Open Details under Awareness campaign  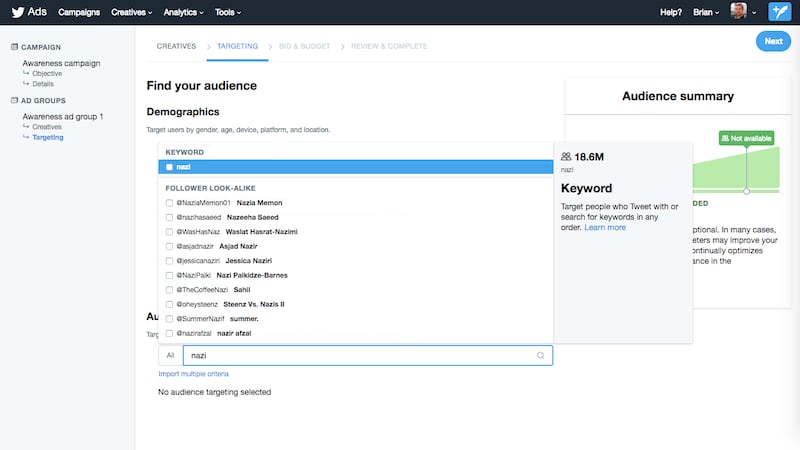pyautogui.click(x=43, y=84)
